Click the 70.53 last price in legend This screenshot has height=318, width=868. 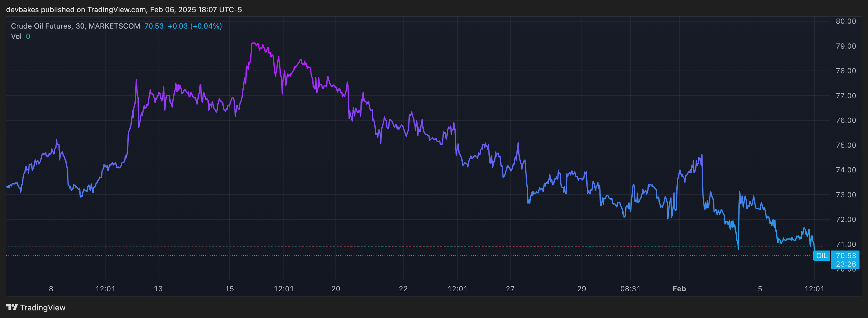pos(154,26)
